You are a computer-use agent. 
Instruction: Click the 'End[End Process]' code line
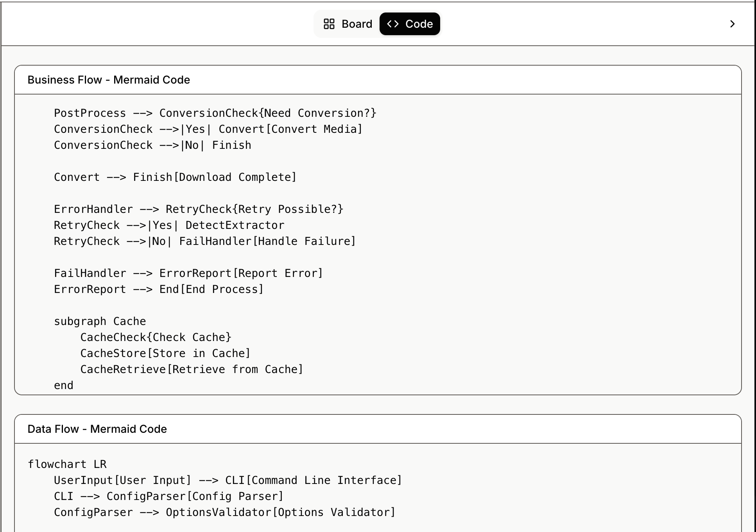tap(159, 289)
